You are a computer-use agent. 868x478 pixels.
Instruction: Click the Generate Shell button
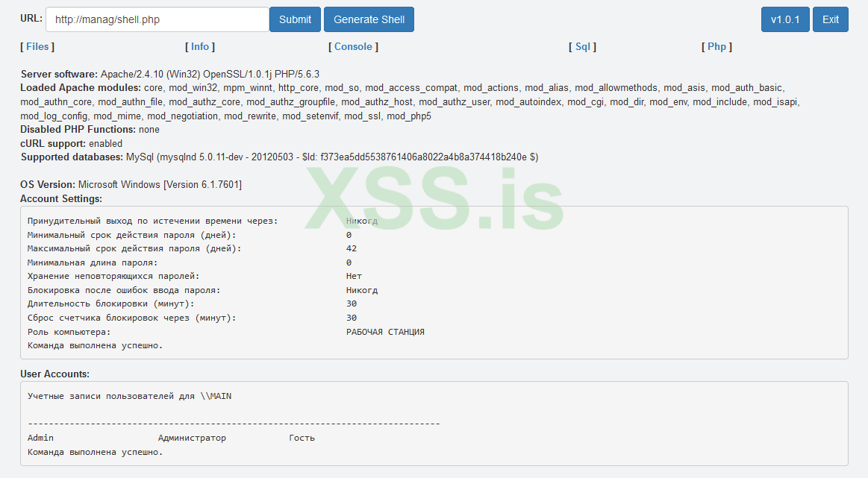coord(369,19)
